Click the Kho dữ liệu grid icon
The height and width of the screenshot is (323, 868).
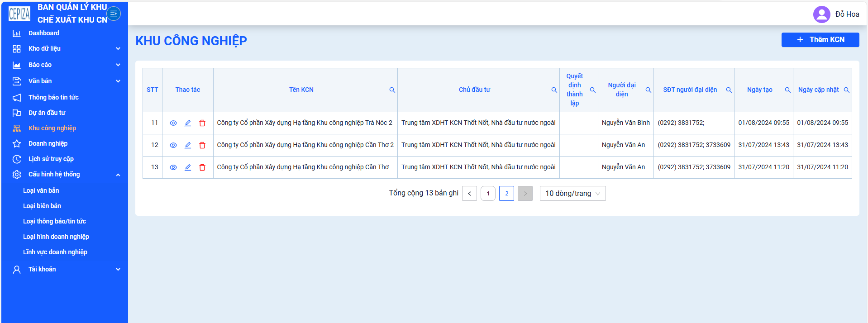click(x=17, y=48)
